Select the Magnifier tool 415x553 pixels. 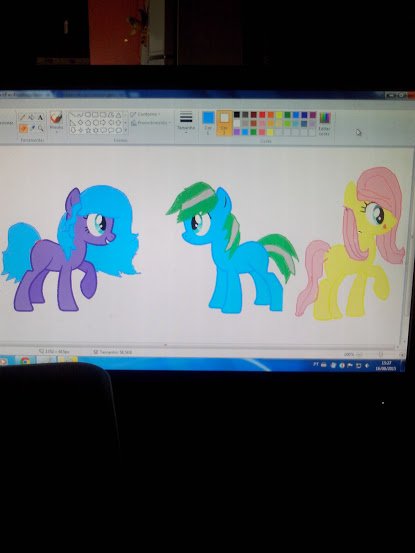click(x=41, y=128)
